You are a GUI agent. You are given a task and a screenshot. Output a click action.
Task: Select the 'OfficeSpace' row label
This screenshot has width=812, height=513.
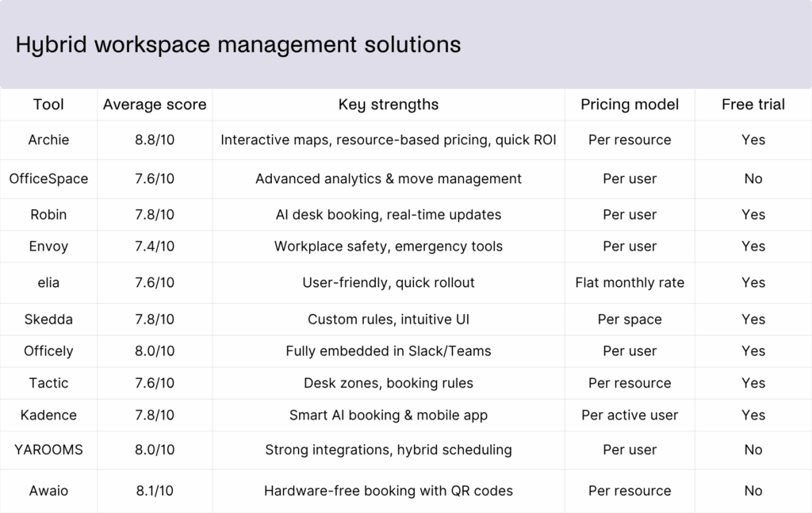coord(48,179)
